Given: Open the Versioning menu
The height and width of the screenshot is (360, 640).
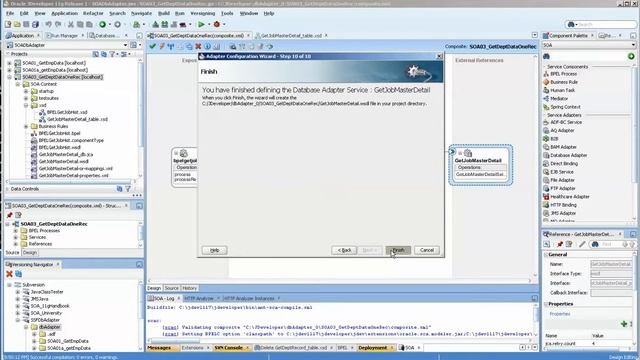Looking at the screenshot, I should tap(202, 13).
